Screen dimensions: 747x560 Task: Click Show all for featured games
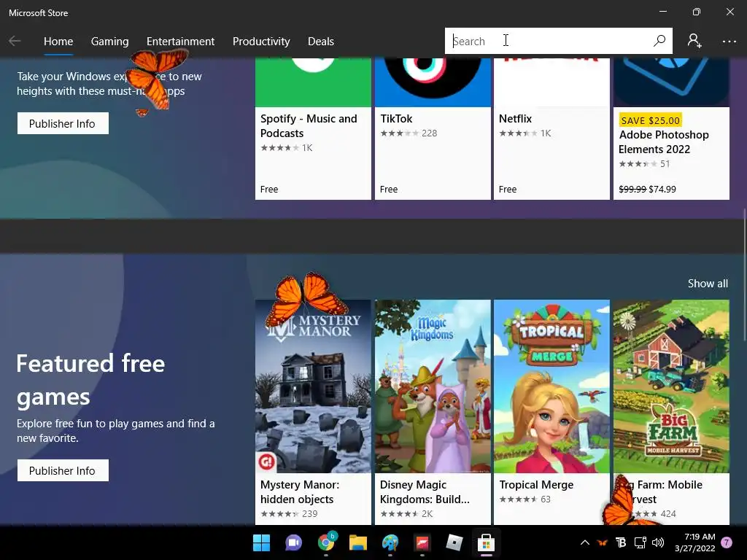[708, 284]
